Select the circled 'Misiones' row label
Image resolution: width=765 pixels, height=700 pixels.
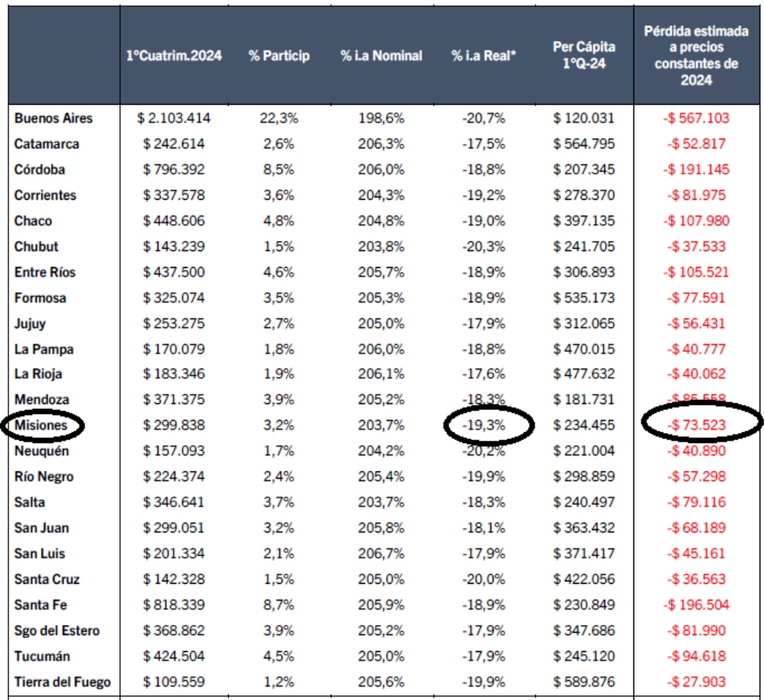click(41, 425)
